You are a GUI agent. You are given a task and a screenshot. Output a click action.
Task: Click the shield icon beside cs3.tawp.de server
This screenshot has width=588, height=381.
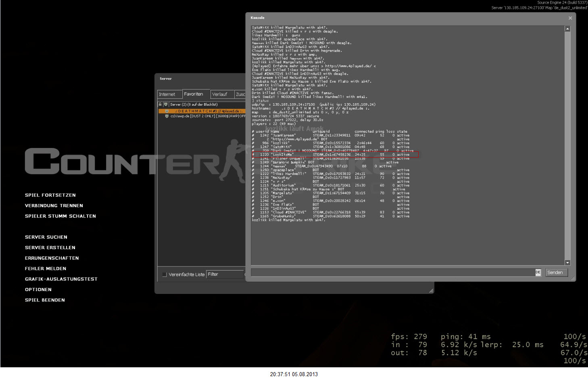pos(167,116)
